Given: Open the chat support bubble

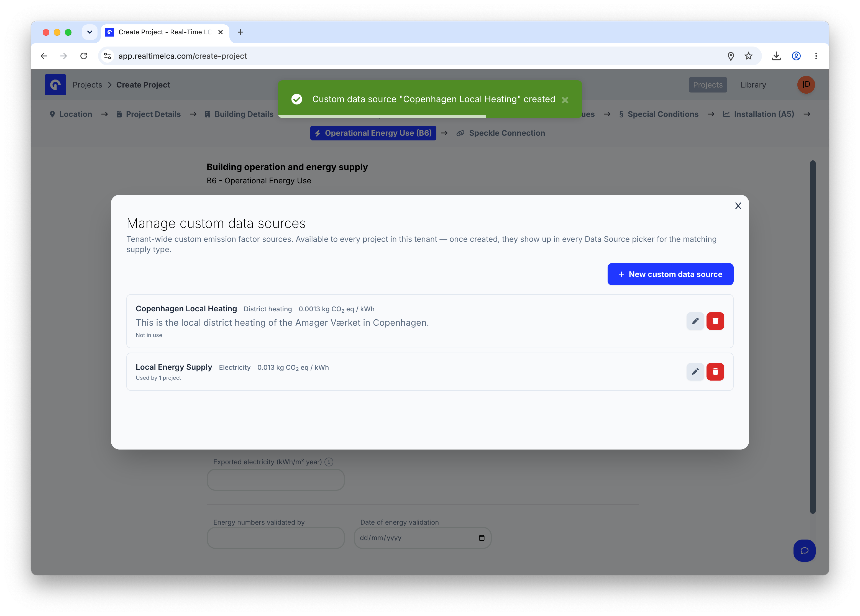Looking at the screenshot, I should click(804, 550).
